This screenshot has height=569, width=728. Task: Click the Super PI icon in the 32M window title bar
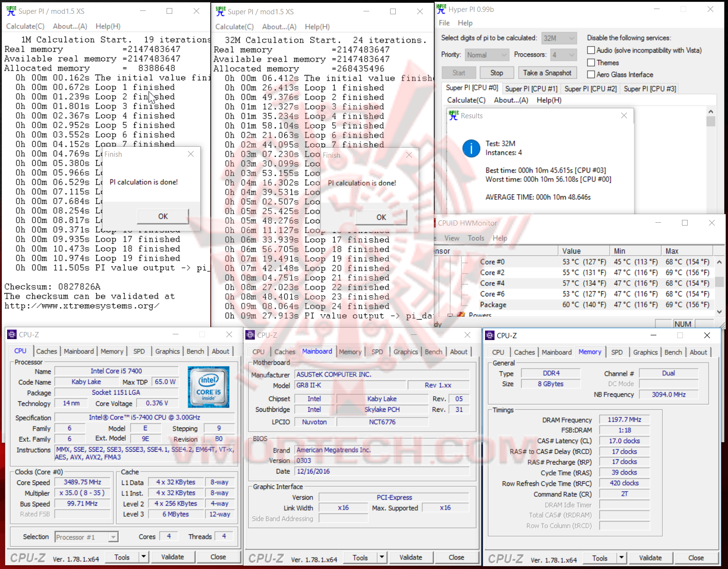[221, 11]
